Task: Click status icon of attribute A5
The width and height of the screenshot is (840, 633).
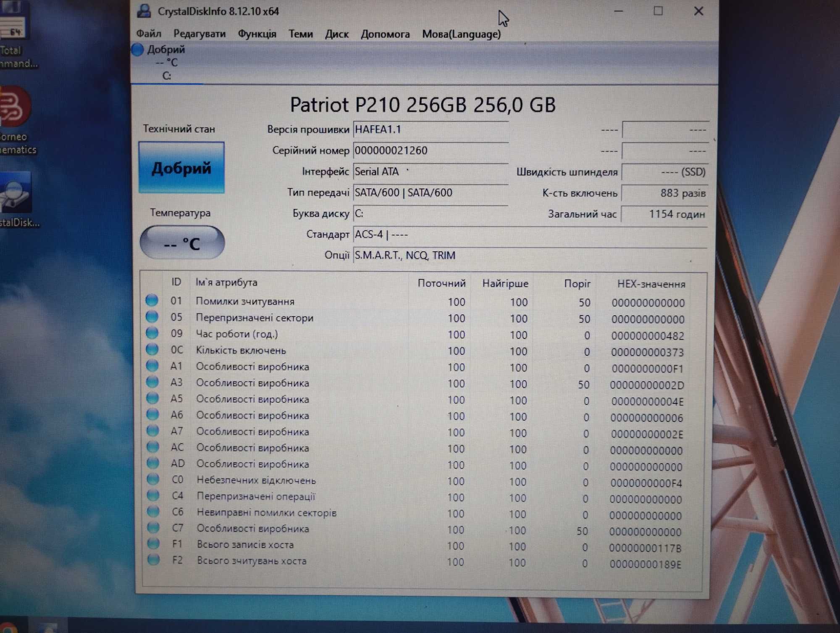Action: [x=152, y=398]
